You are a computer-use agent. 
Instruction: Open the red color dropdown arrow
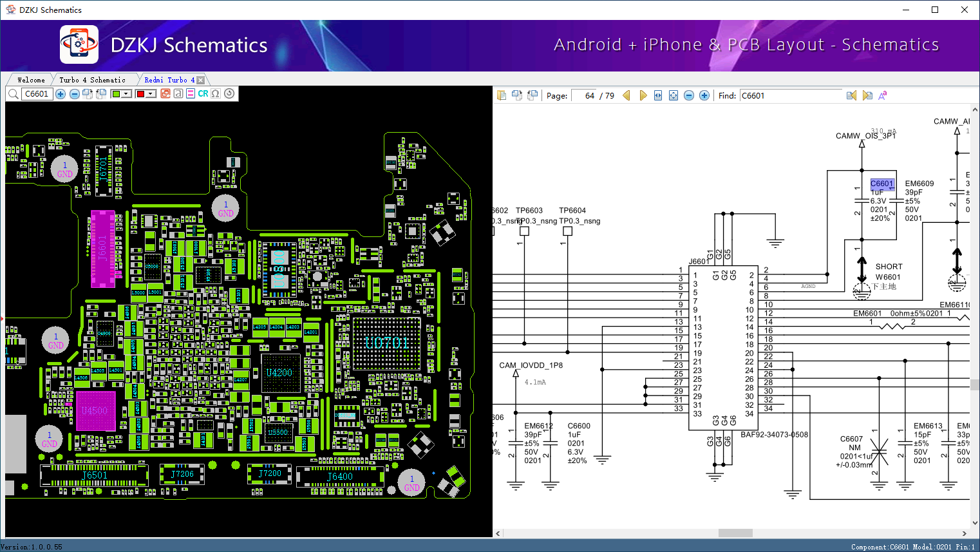point(151,94)
